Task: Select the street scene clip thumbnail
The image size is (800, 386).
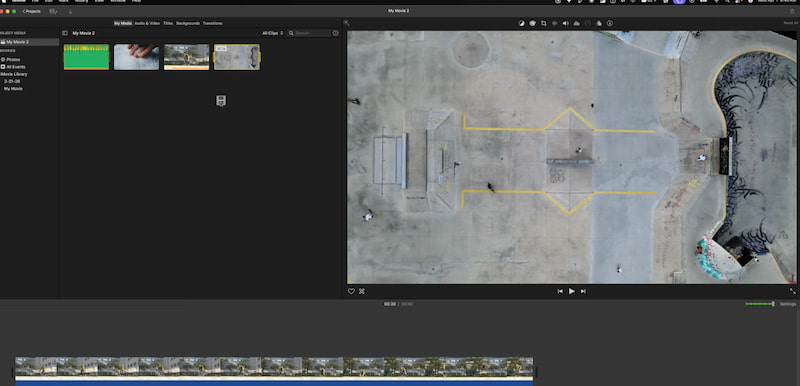Action: tap(186, 57)
